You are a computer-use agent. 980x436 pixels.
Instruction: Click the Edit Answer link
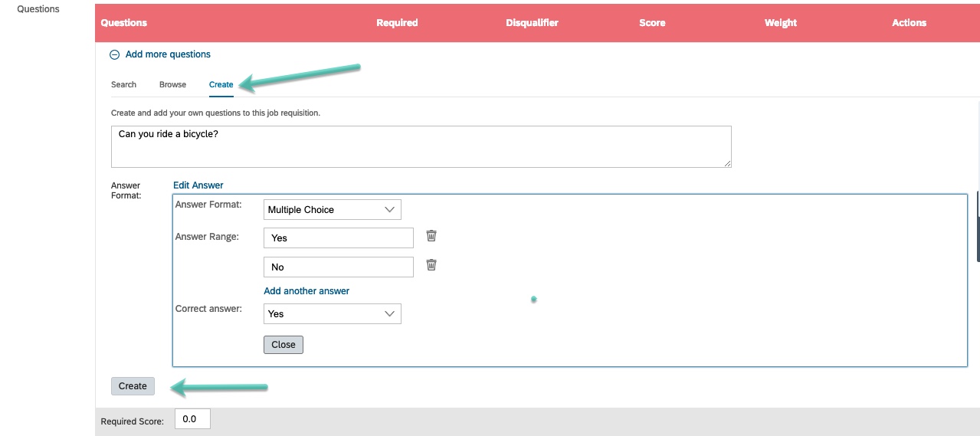pos(198,185)
